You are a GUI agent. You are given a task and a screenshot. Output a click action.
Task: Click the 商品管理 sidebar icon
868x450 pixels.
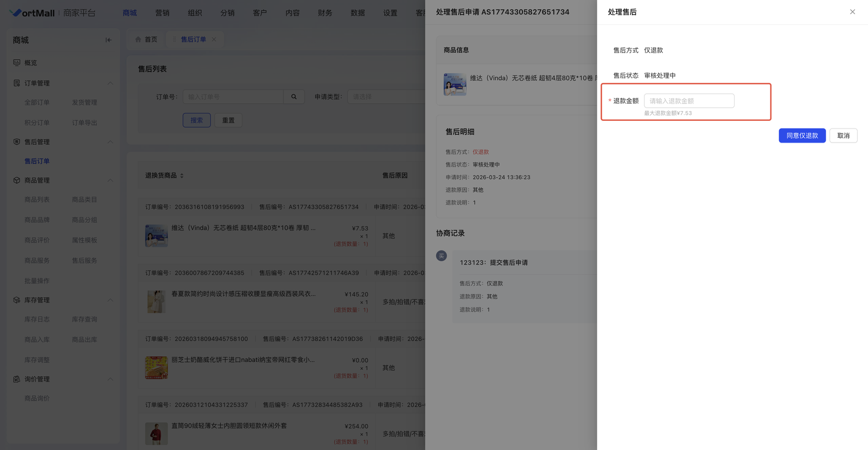(17, 181)
